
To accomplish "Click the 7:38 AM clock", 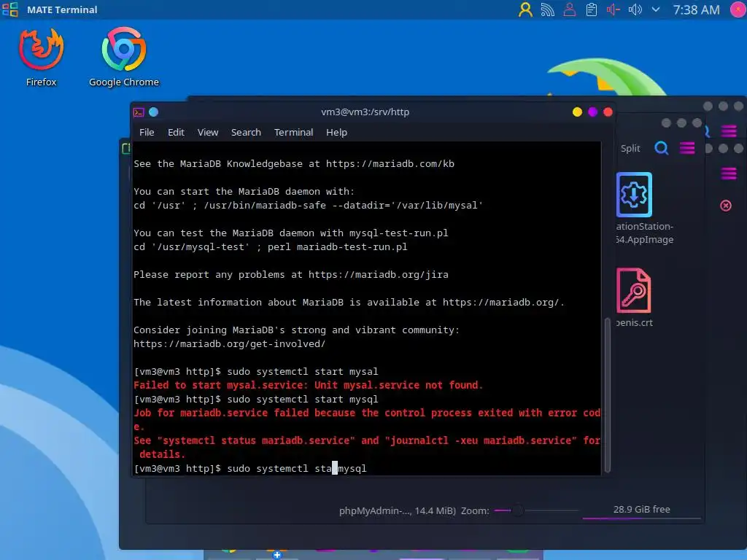I will (696, 9).
